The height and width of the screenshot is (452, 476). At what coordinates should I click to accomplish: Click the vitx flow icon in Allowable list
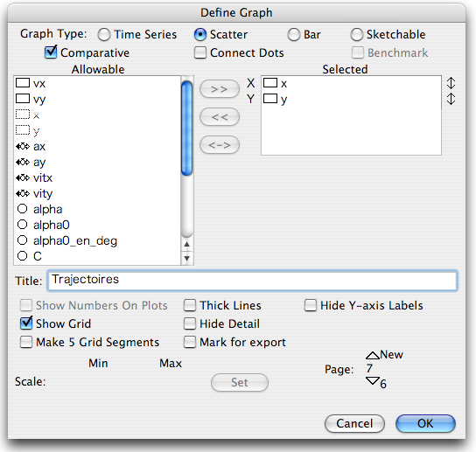point(23,177)
